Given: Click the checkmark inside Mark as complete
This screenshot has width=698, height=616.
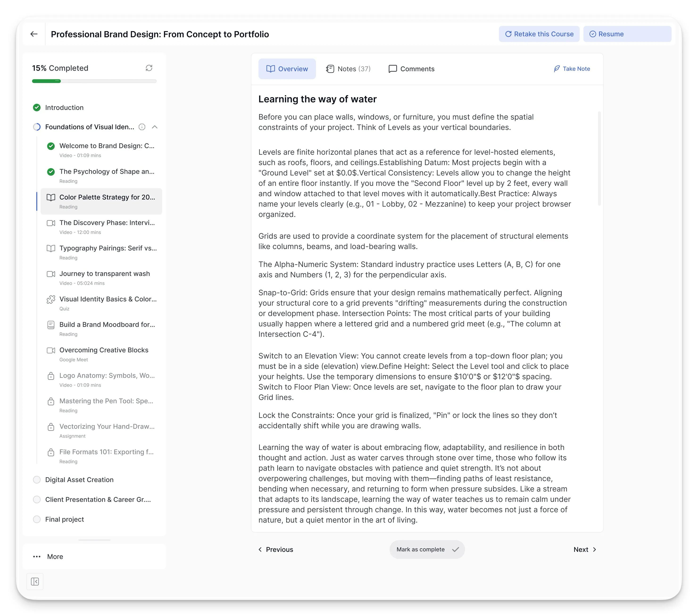Looking at the screenshot, I should [455, 549].
